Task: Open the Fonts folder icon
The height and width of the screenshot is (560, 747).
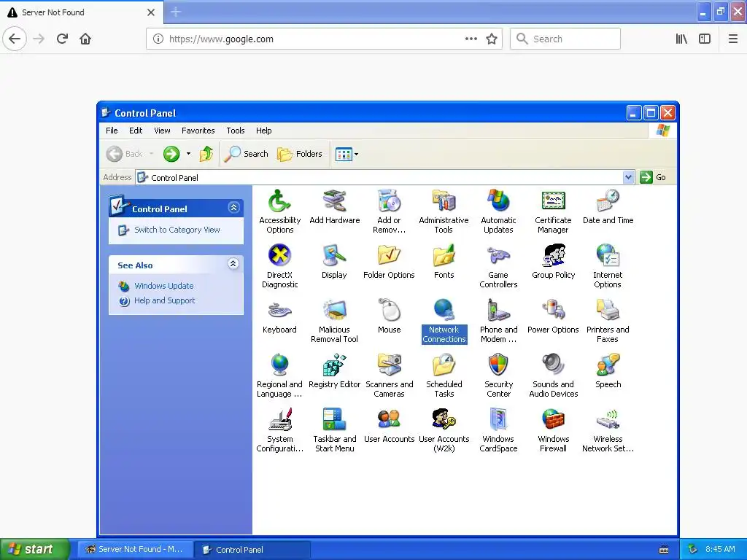Action: tap(444, 262)
